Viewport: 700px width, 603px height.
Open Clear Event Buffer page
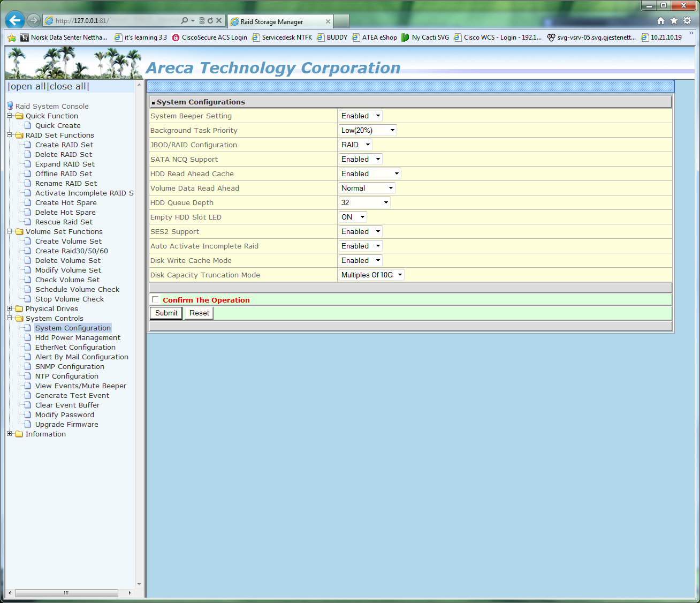[67, 405]
